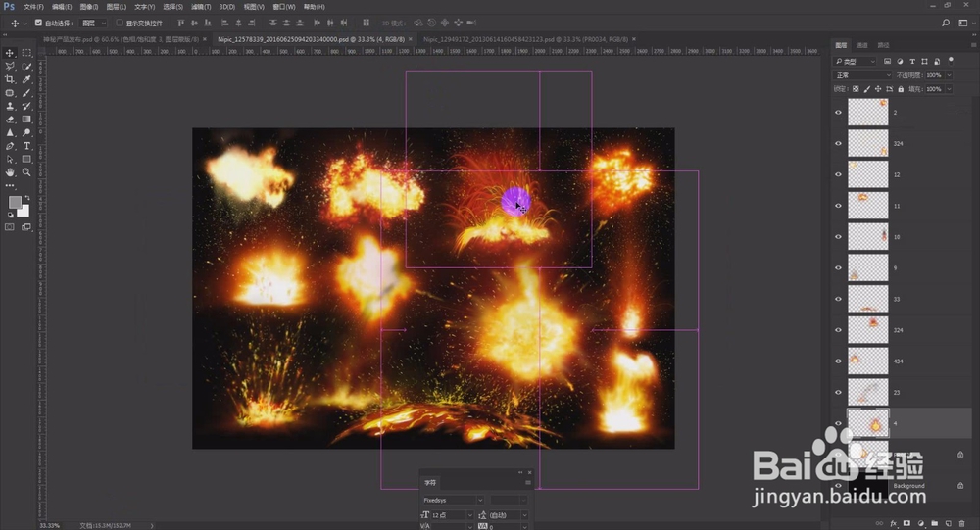This screenshot has height=530, width=980.
Task: Switch to 神秘产品发布.psd document tab
Action: pos(120,39)
